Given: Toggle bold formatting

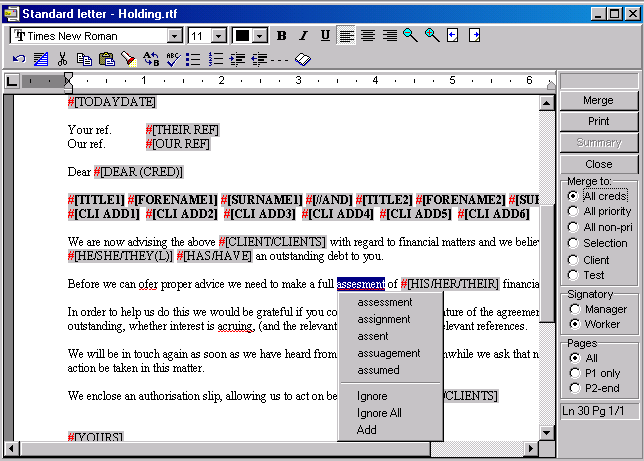Looking at the screenshot, I should click(281, 36).
